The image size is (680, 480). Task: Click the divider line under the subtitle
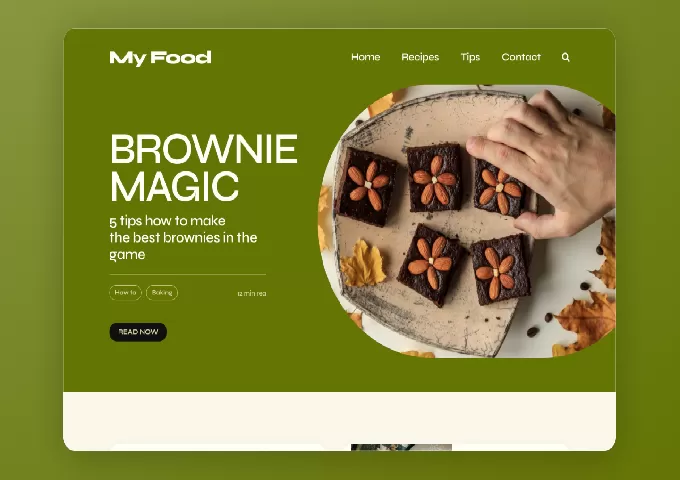pyautogui.click(x=188, y=274)
